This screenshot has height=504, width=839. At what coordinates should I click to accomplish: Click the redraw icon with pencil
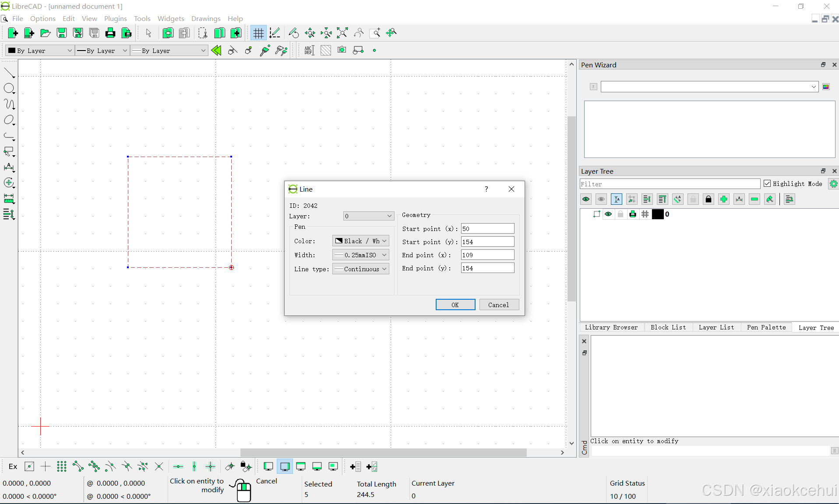[x=293, y=33]
